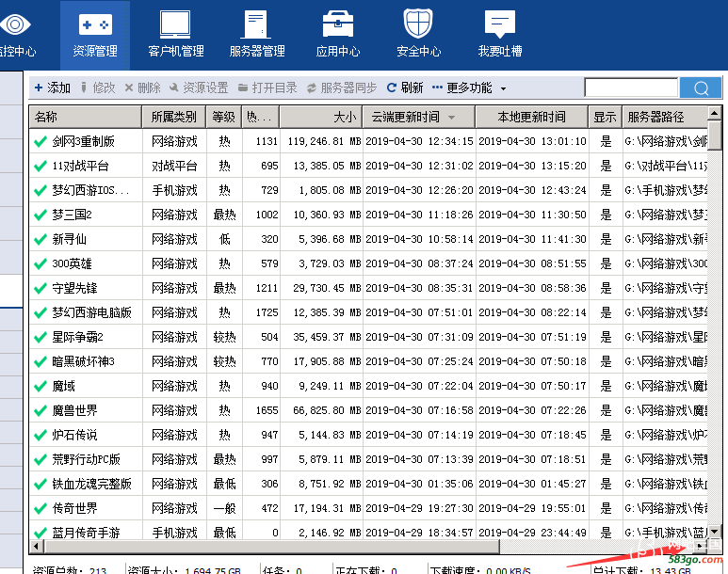Click popularity value 1725
728x574 pixels.
(x=267, y=312)
